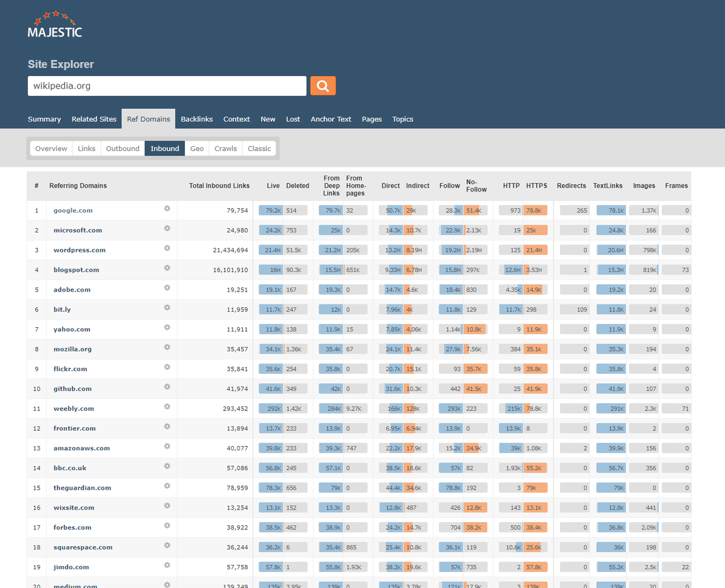
Task: Open gear options for jimdo.com row
Action: [167, 565]
